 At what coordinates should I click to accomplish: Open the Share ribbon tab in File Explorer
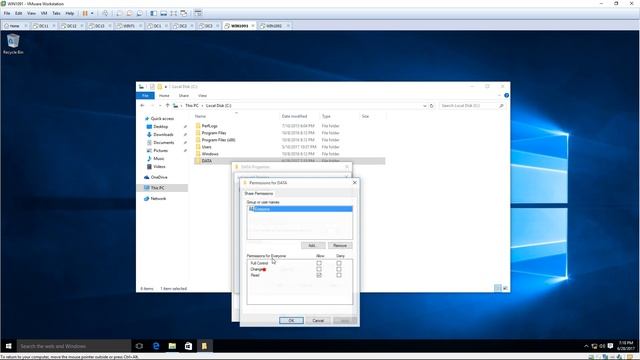click(x=184, y=96)
